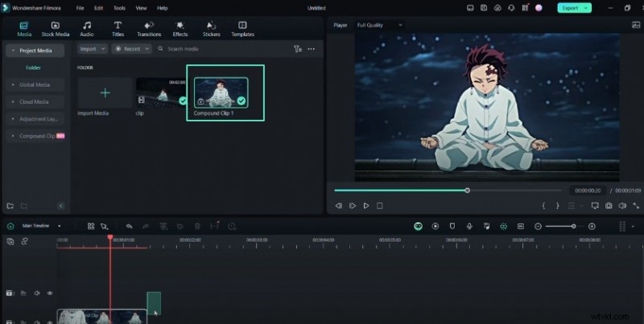Image resolution: width=644 pixels, height=324 pixels.
Task: Set the mark-in point with the left brace
Action: click(x=543, y=206)
